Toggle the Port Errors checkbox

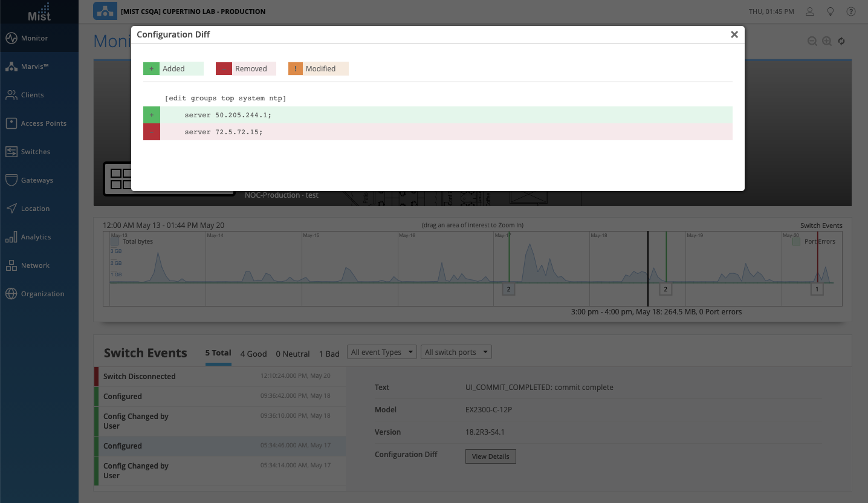pos(797,241)
